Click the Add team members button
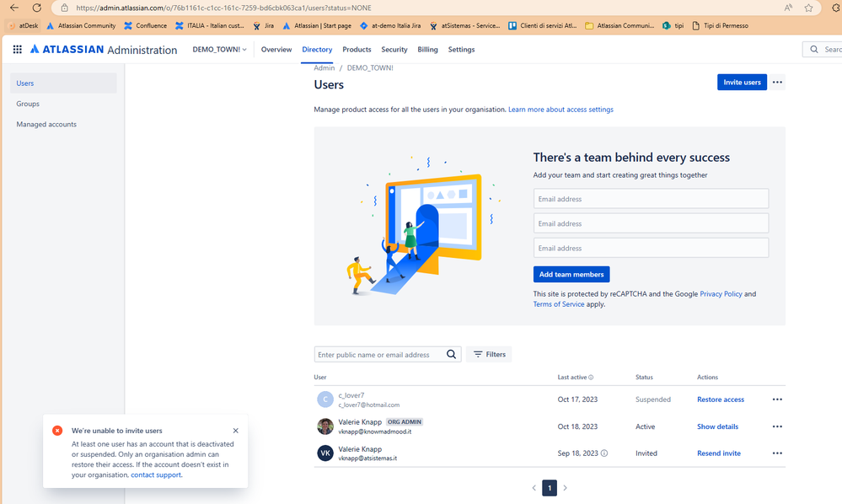 click(571, 274)
